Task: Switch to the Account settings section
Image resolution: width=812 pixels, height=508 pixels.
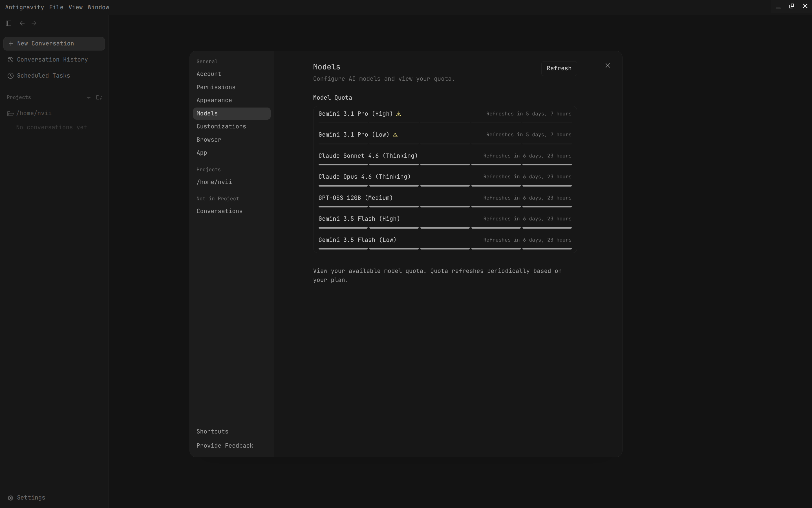Action: point(231,74)
